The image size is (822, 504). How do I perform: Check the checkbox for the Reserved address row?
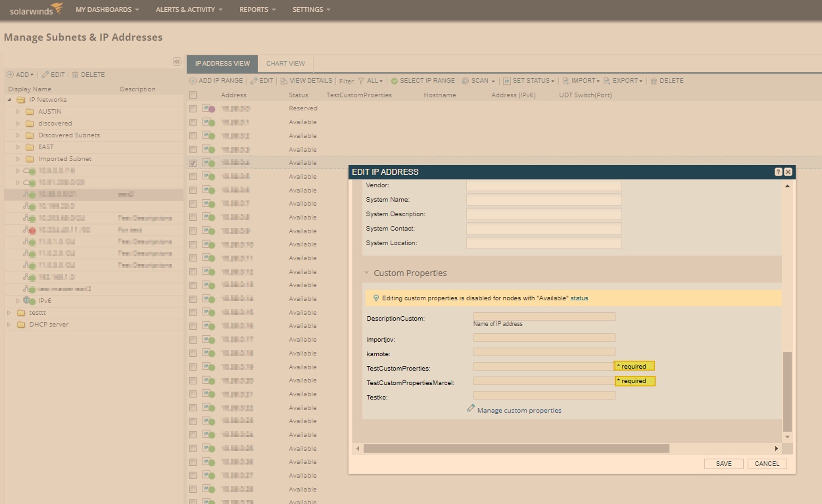click(193, 108)
